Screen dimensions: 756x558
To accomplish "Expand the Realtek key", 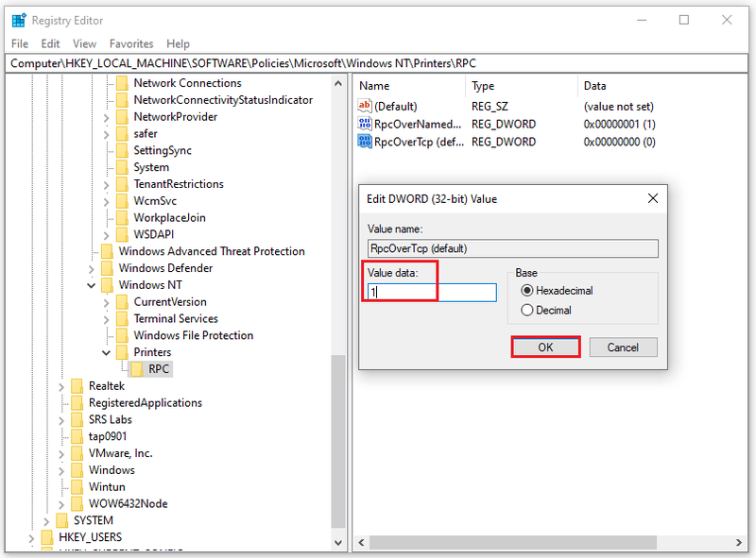I will click(61, 387).
